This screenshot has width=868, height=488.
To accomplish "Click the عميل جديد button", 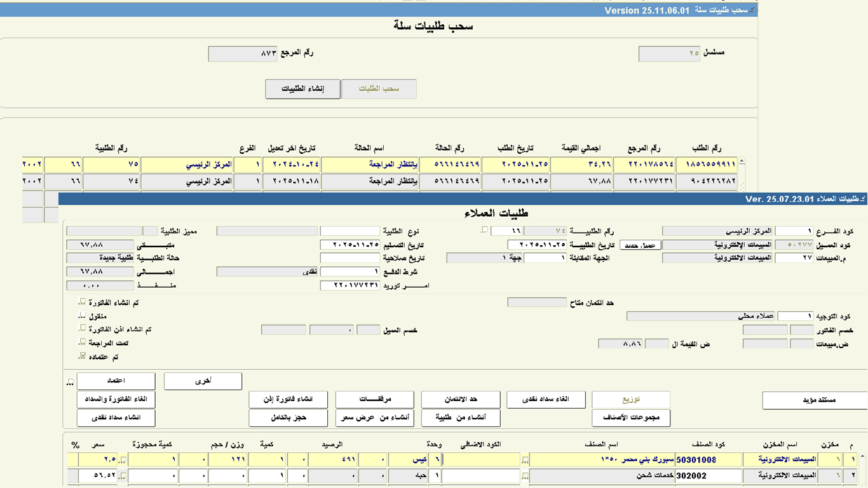I will click(641, 245).
